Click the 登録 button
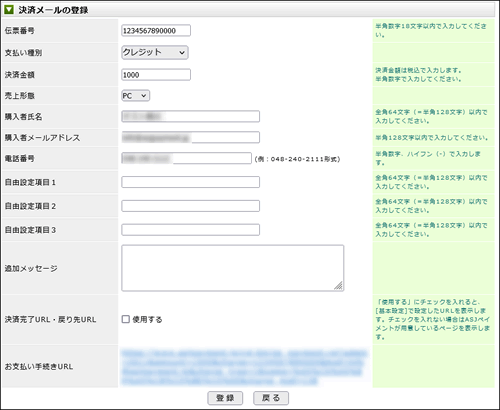The image size is (500, 410). coord(225,398)
